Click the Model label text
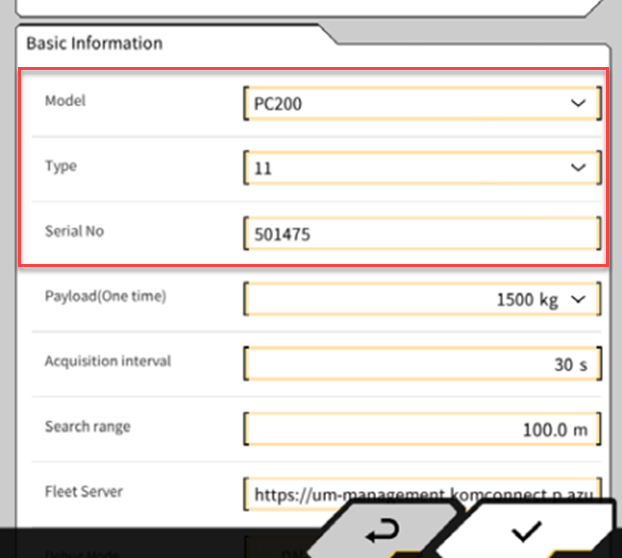The image size is (622, 558). pos(65,101)
